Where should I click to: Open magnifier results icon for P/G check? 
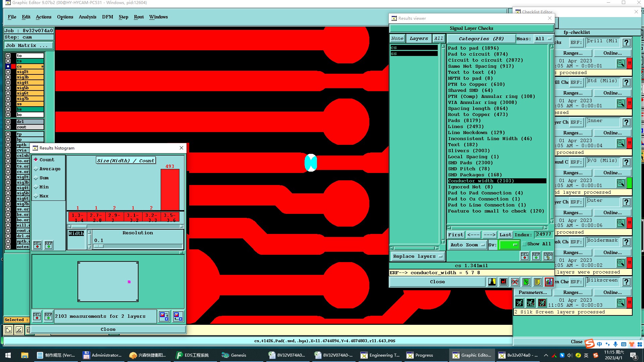pyautogui.click(x=621, y=183)
